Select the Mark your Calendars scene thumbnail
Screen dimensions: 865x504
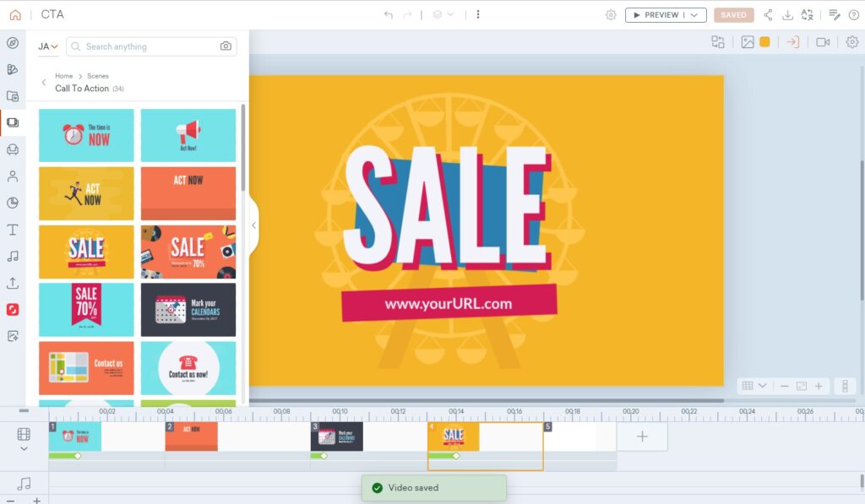pos(188,310)
